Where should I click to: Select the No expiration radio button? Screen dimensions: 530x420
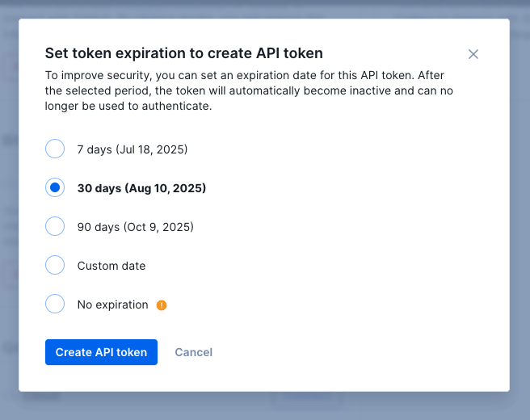(x=55, y=304)
